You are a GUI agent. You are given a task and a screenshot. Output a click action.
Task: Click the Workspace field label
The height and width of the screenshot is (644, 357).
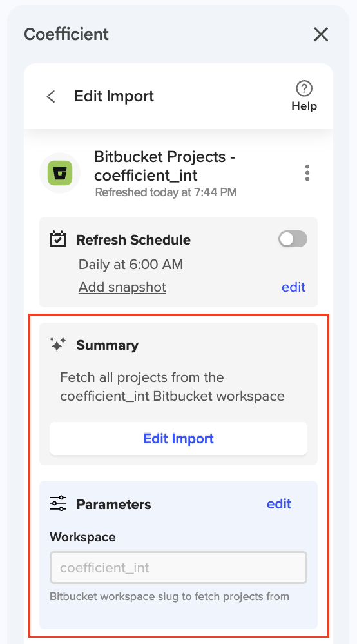pyautogui.click(x=82, y=538)
